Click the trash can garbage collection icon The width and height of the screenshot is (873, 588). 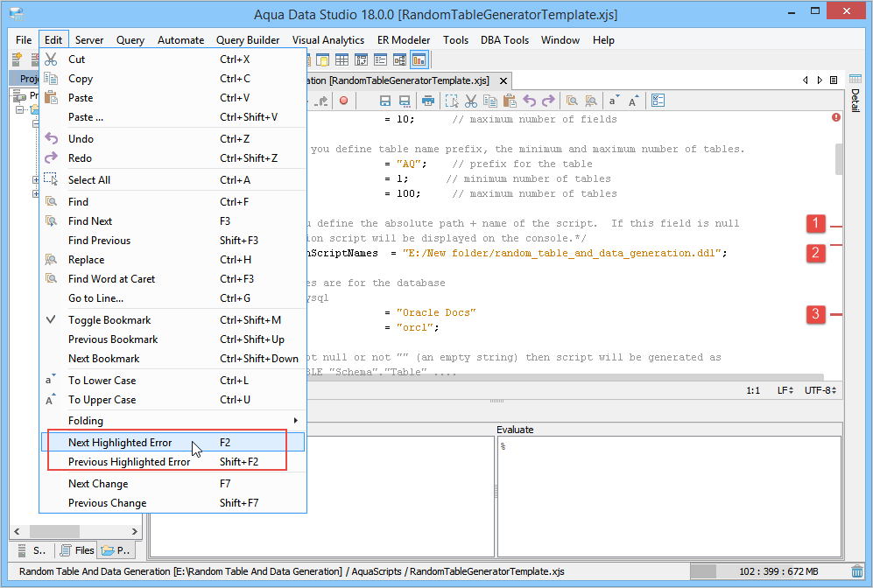pyautogui.click(x=857, y=571)
